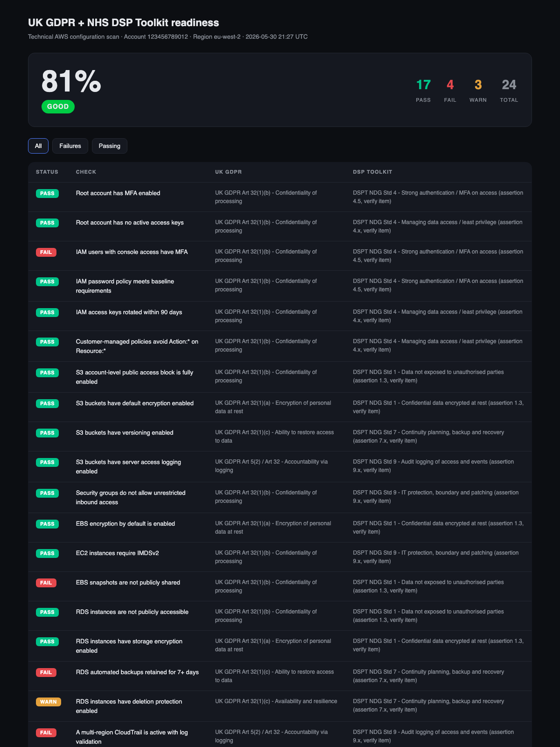Click scan subtitle with Account 123456789012
Image resolution: width=560 pixels, height=747 pixels.
[x=168, y=36]
